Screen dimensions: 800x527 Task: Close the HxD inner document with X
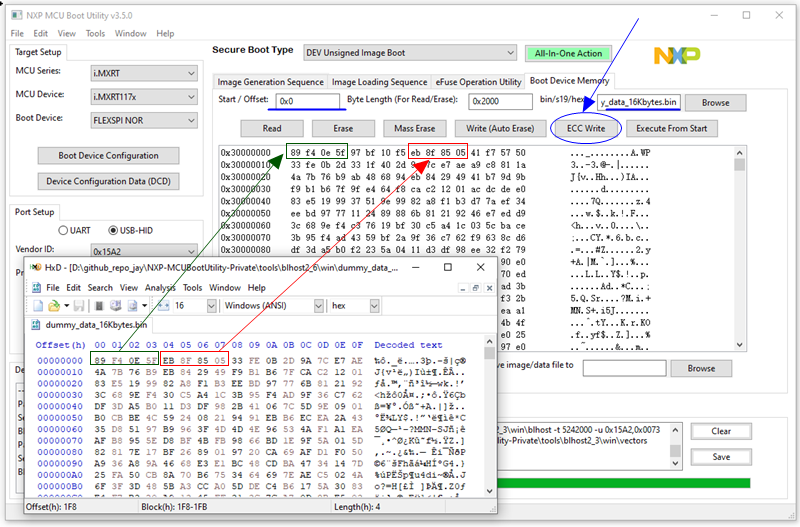tap(489, 288)
